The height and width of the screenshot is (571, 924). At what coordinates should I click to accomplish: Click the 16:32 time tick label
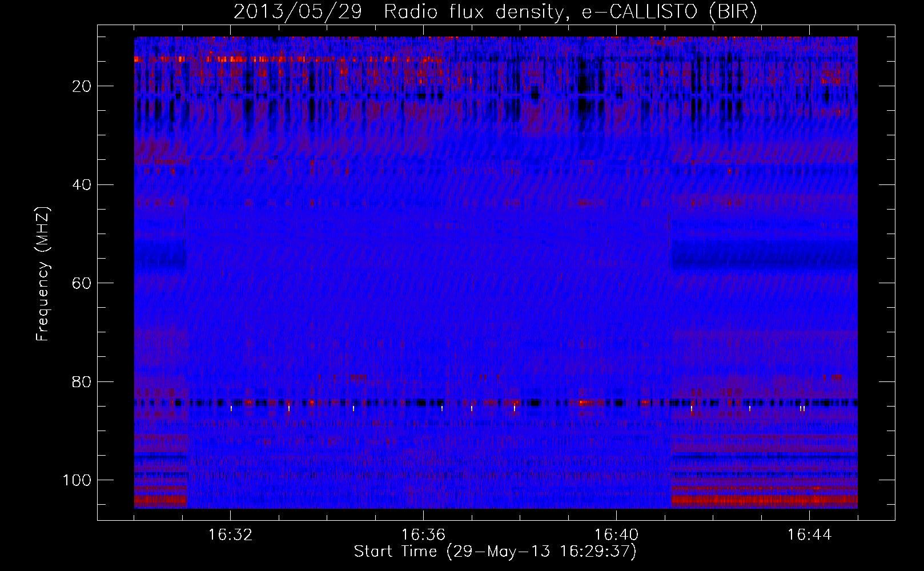(230, 534)
